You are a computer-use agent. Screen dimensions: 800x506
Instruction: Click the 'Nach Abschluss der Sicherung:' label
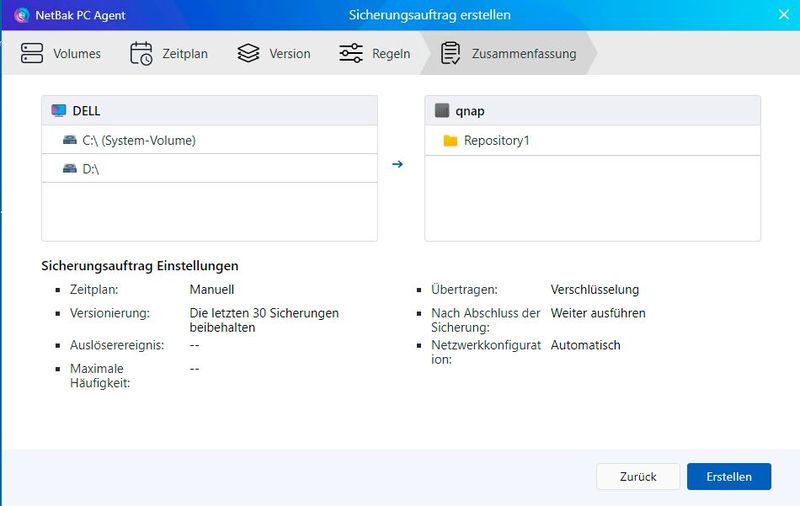point(485,320)
